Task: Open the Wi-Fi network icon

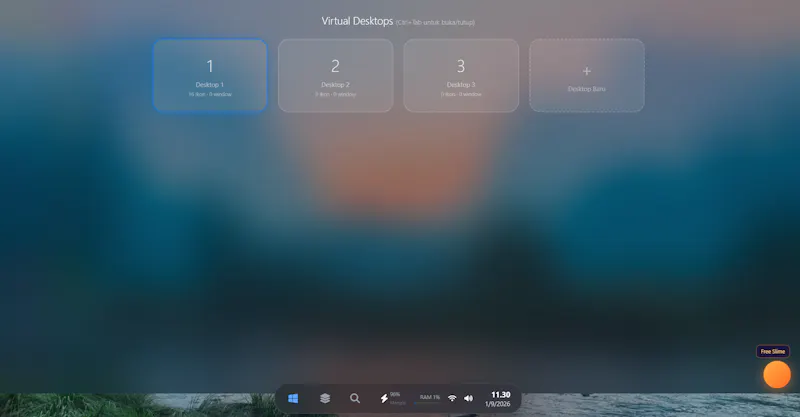Action: [452, 398]
